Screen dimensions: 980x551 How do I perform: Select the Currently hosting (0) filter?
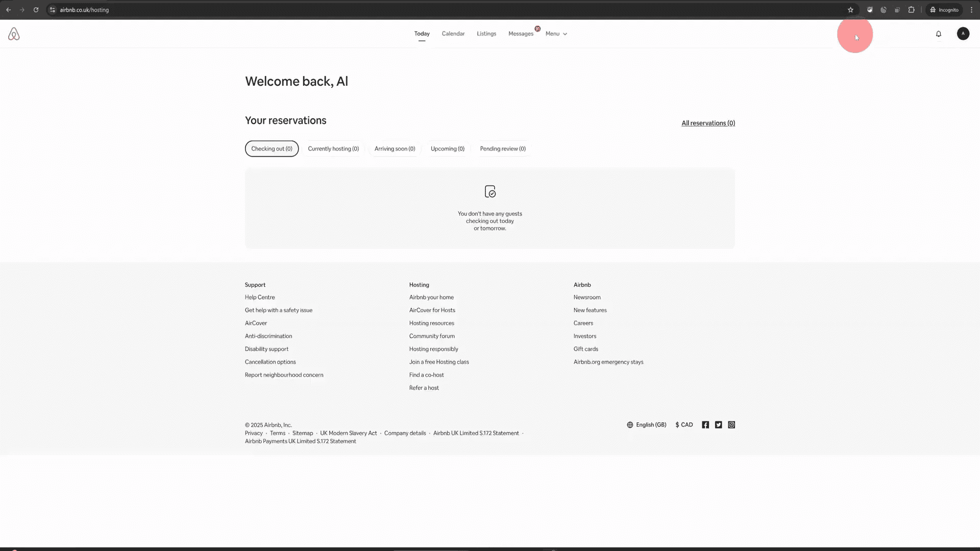coord(333,148)
